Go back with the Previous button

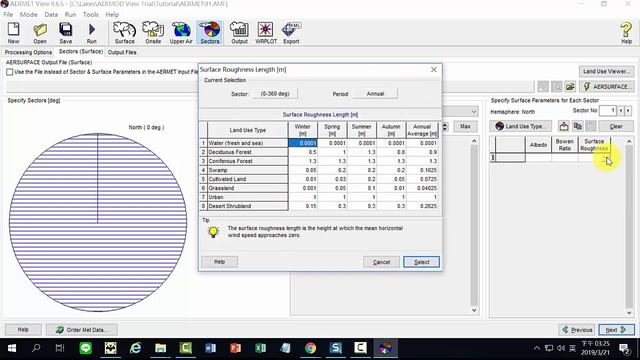pyautogui.click(x=577, y=329)
